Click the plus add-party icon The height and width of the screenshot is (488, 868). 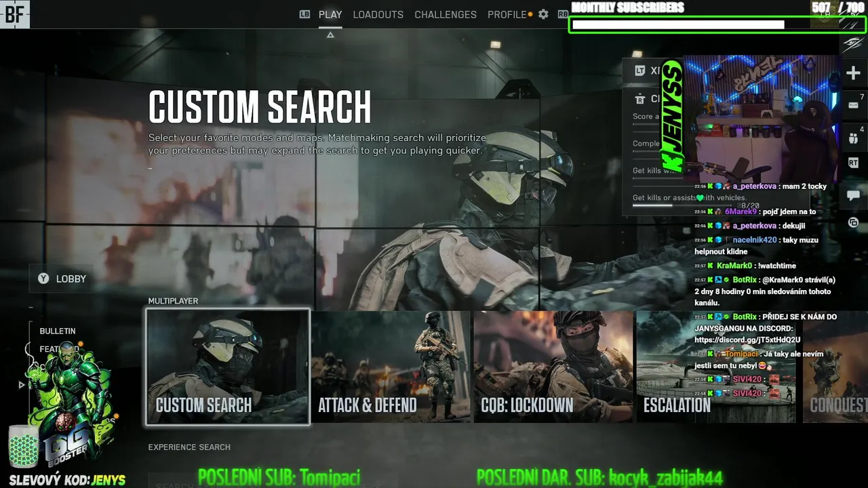853,73
